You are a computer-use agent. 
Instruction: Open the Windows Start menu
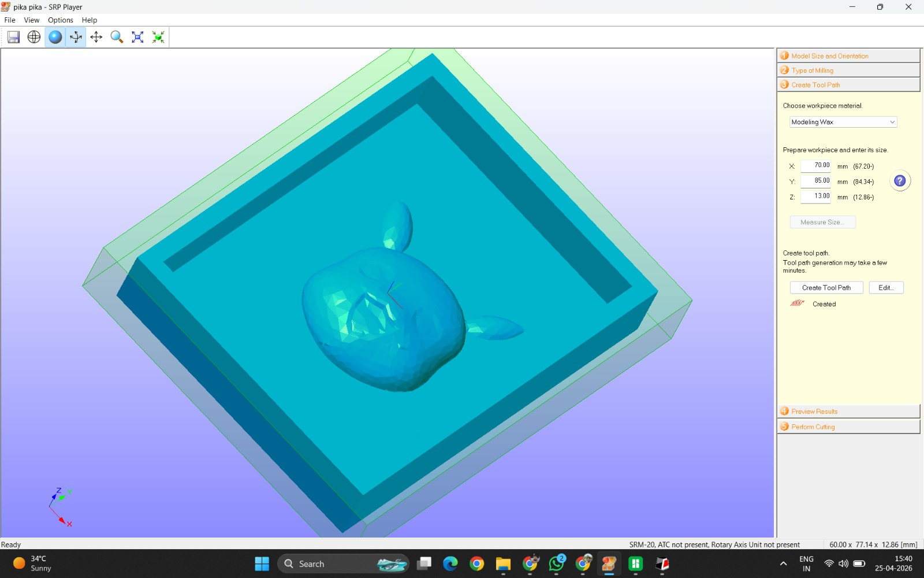[262, 564]
